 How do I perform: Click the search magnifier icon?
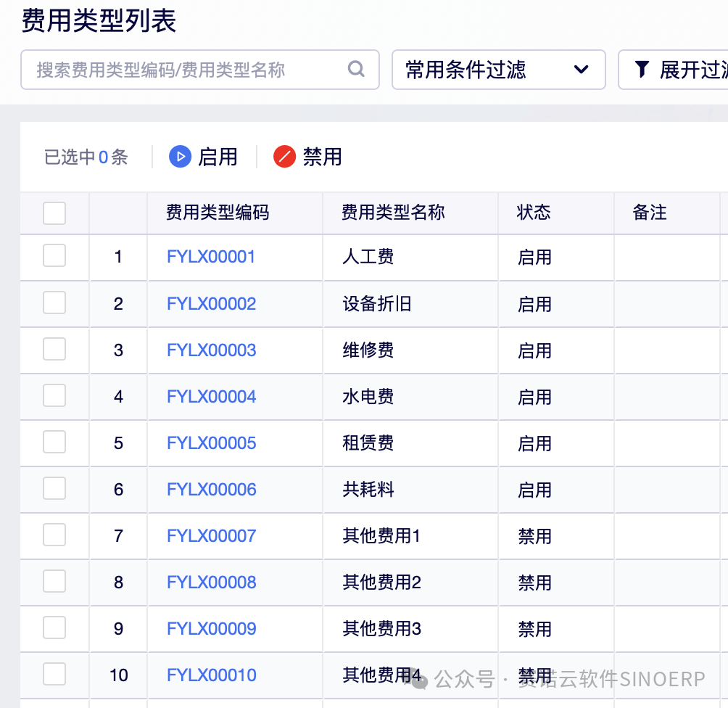[356, 70]
